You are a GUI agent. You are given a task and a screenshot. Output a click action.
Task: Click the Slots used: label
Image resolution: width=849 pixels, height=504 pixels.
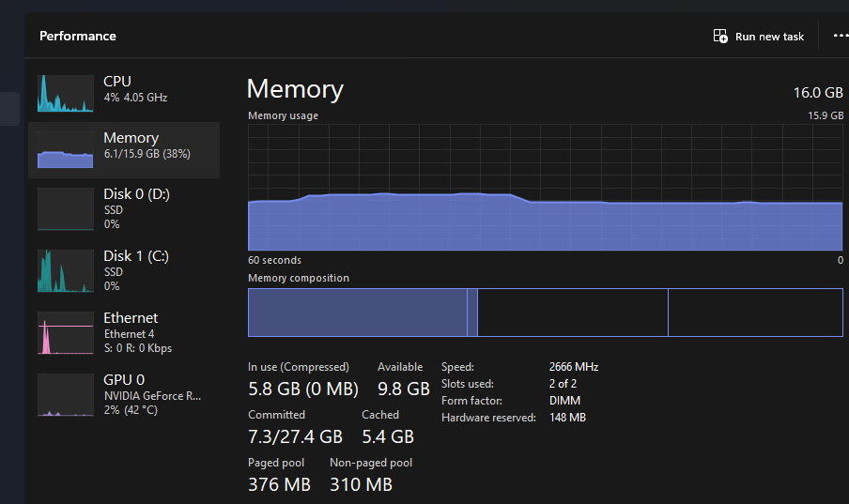click(x=468, y=384)
